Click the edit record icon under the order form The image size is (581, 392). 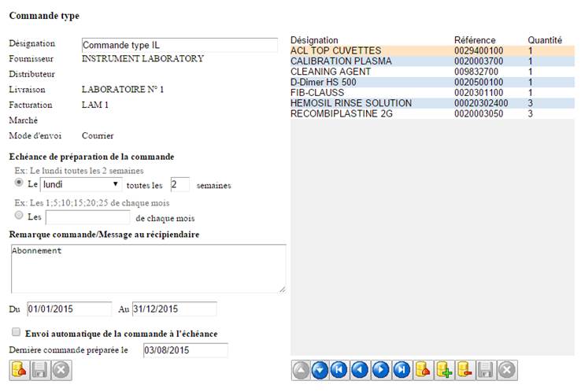(x=19, y=370)
